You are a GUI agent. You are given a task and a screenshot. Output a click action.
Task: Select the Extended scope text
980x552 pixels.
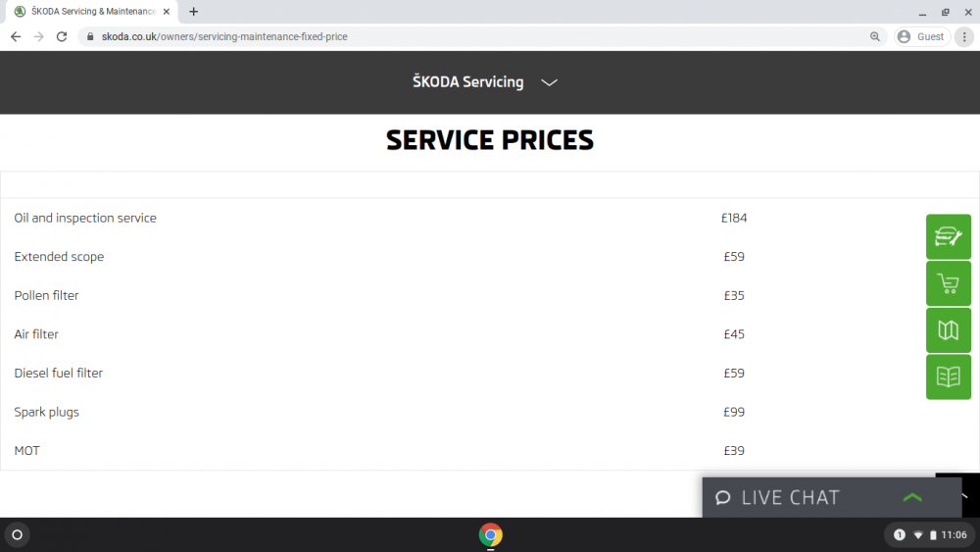60,257
